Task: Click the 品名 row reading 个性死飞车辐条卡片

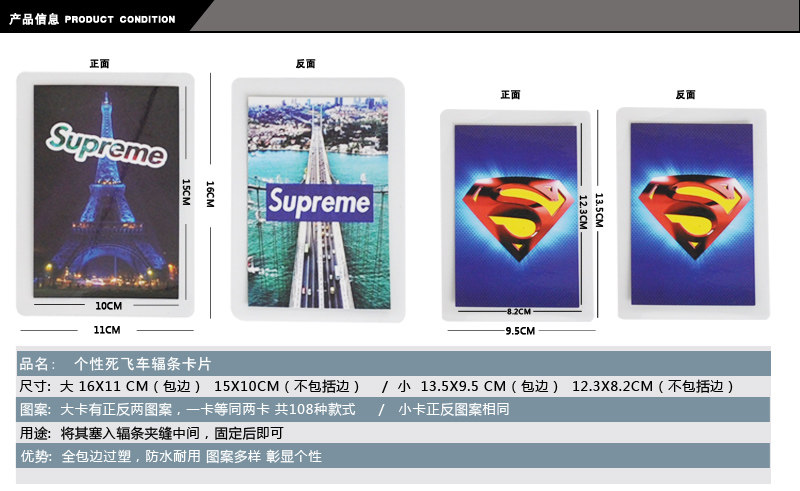Action: 393,363
